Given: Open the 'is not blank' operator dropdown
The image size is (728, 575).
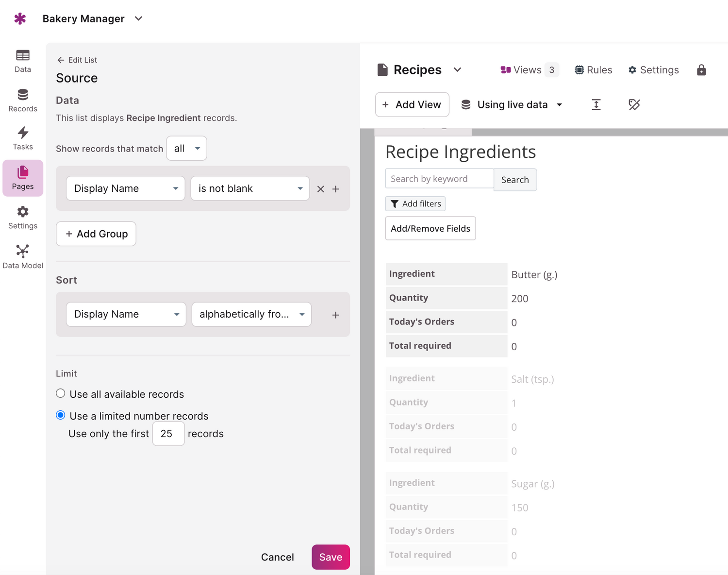Looking at the screenshot, I should [x=250, y=188].
